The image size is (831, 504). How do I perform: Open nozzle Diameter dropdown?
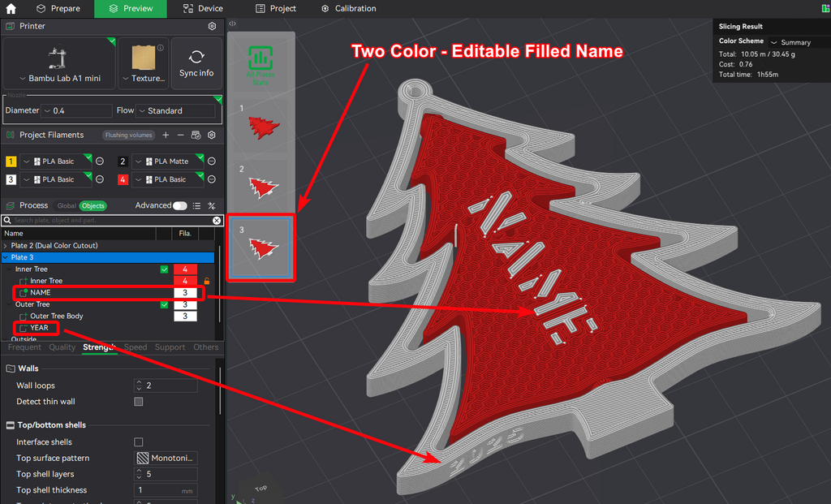[x=76, y=110]
